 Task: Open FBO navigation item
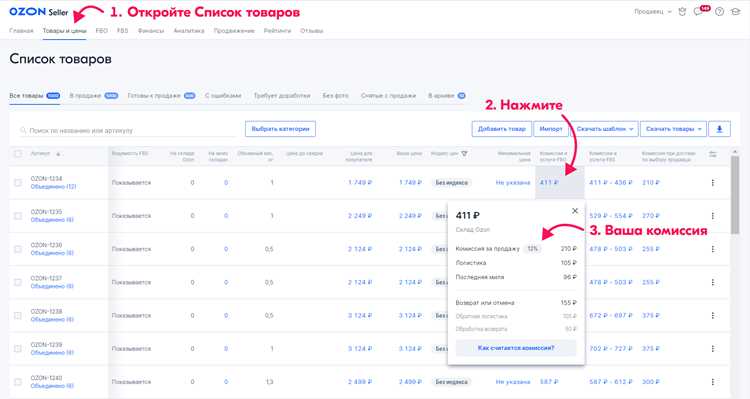coord(101,31)
